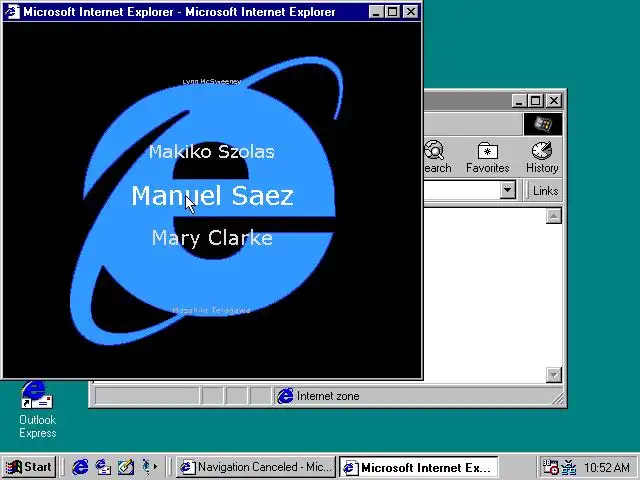Click the background browser resize grip
The height and width of the screenshot is (480, 640).
[x=558, y=399]
